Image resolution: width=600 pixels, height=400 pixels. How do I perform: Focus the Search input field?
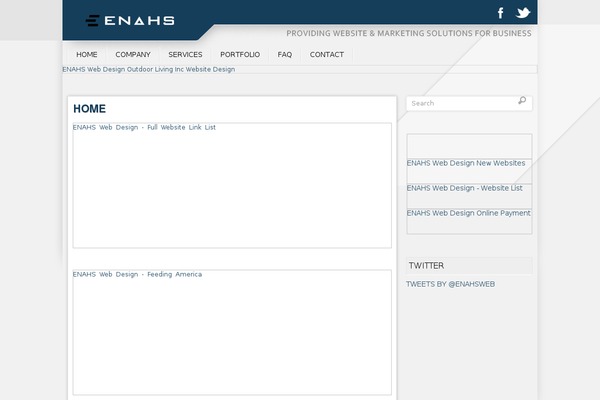tap(460, 103)
